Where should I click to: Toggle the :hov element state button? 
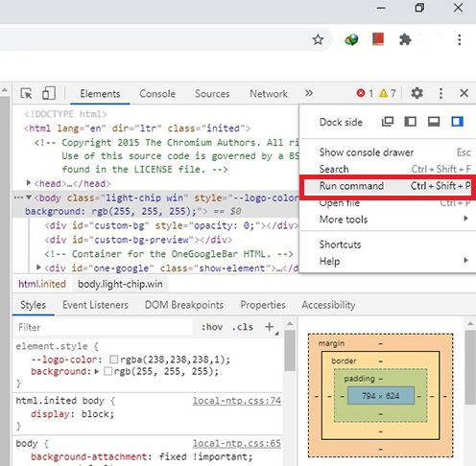[212, 327]
